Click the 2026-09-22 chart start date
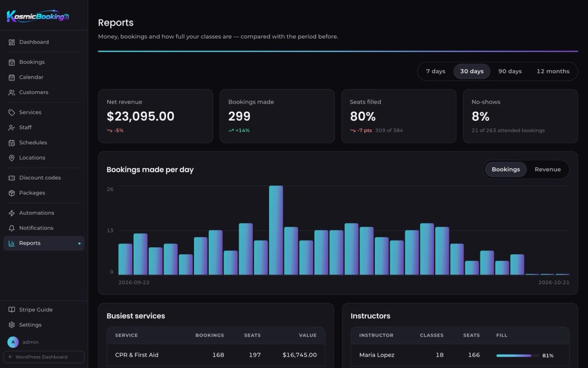588x368 pixels. [134, 283]
